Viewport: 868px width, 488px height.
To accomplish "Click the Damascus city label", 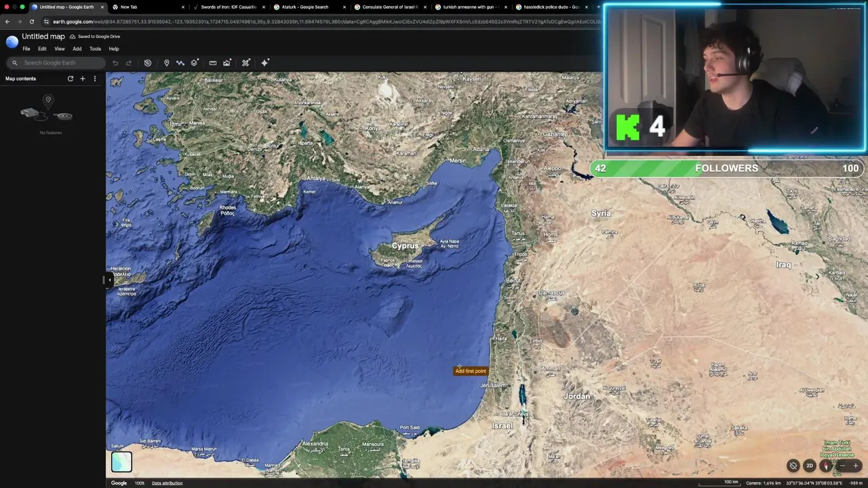I will (x=551, y=293).
